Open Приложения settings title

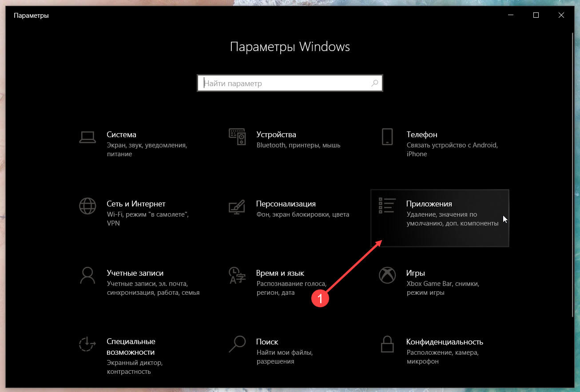pyautogui.click(x=429, y=204)
